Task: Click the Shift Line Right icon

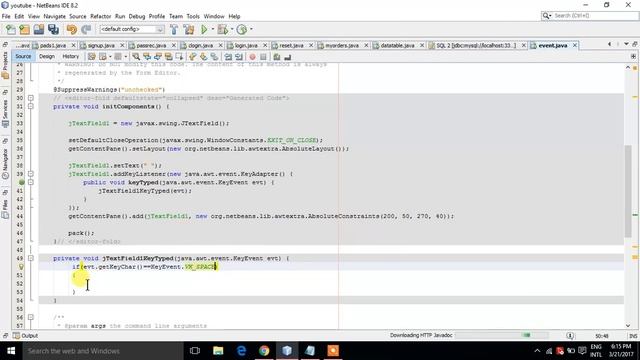Action: 239,57
